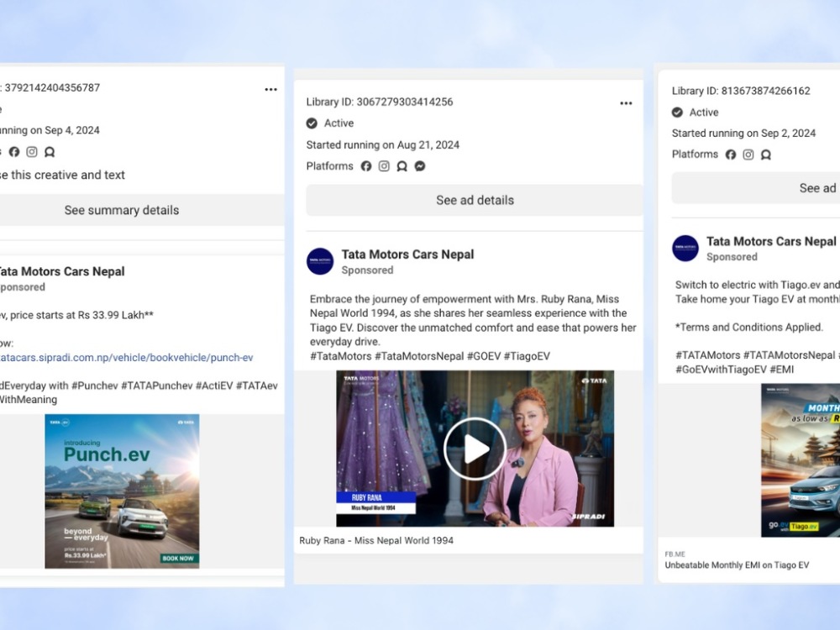Click Started running on Sep 2, 2024
This screenshot has width=840, height=630.
[743, 134]
